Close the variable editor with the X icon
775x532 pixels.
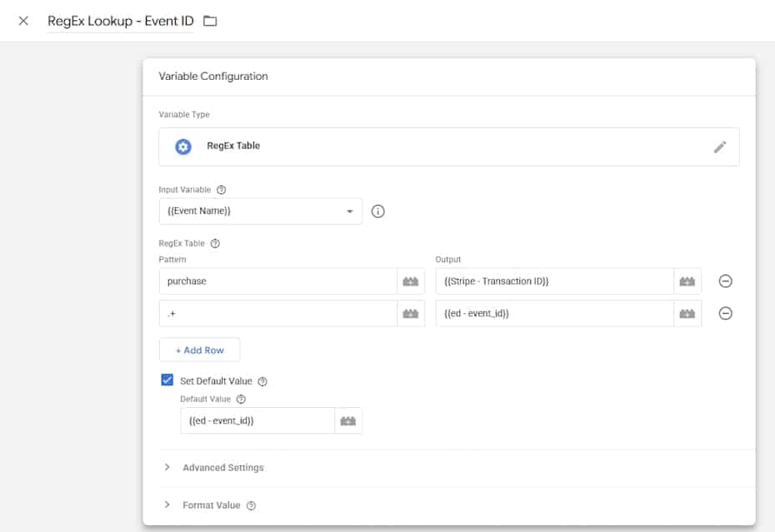click(23, 21)
